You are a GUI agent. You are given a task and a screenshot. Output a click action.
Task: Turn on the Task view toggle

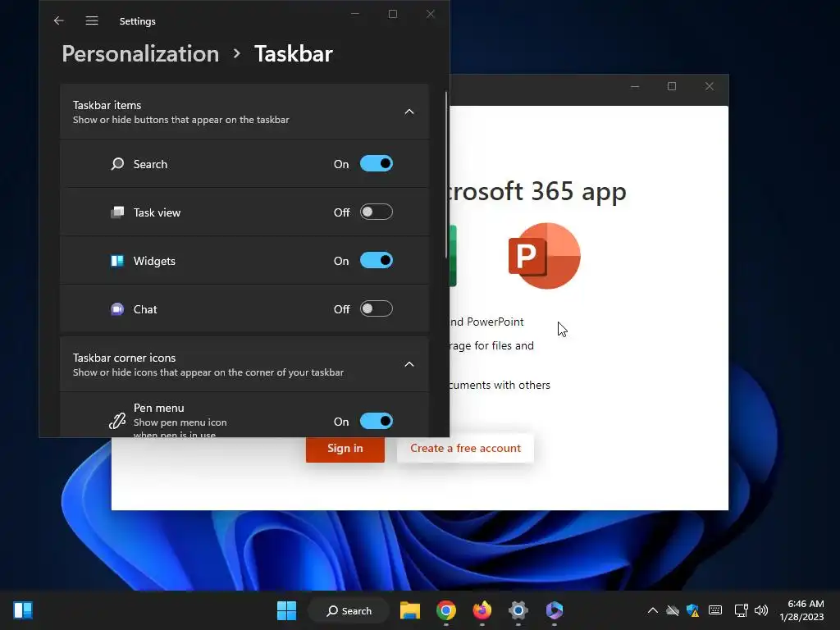click(x=376, y=212)
